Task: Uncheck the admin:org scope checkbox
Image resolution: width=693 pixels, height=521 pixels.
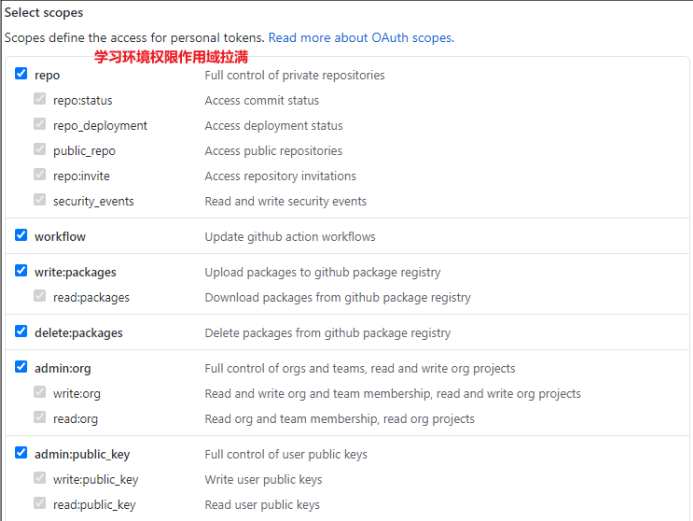Action: click(21, 367)
